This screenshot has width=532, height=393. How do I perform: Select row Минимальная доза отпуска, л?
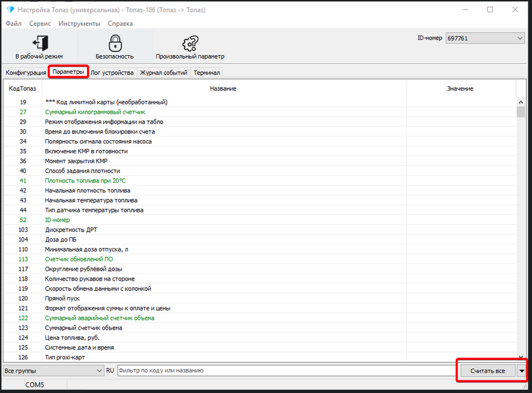(x=260, y=250)
